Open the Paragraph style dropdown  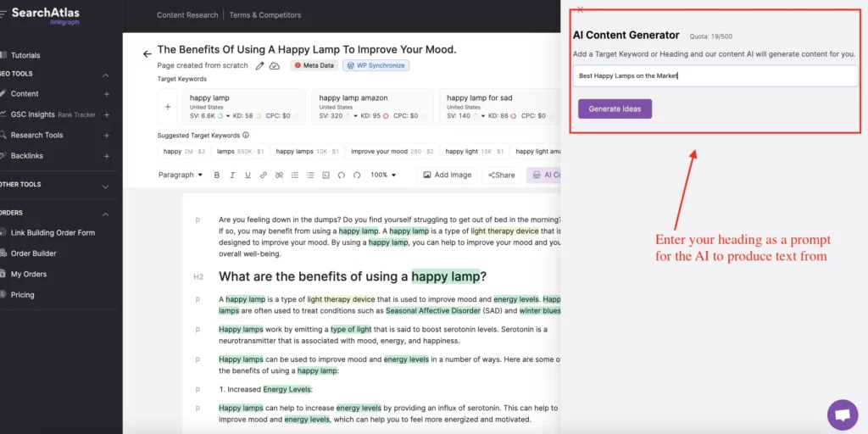point(181,175)
